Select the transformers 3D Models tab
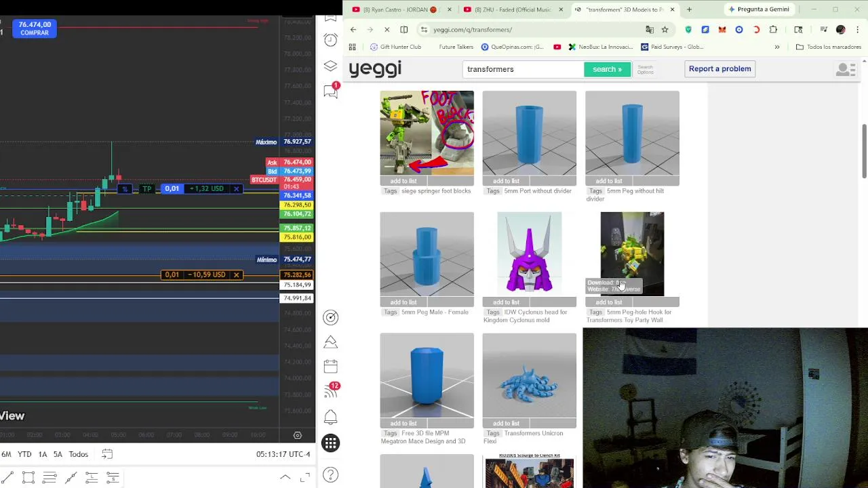The image size is (868, 488). pyautogui.click(x=624, y=9)
